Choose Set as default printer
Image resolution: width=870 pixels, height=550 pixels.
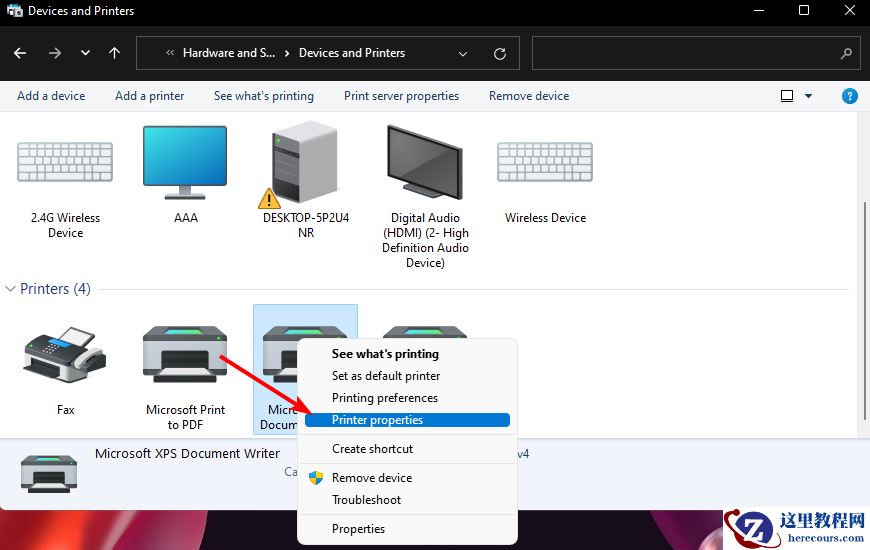(386, 376)
